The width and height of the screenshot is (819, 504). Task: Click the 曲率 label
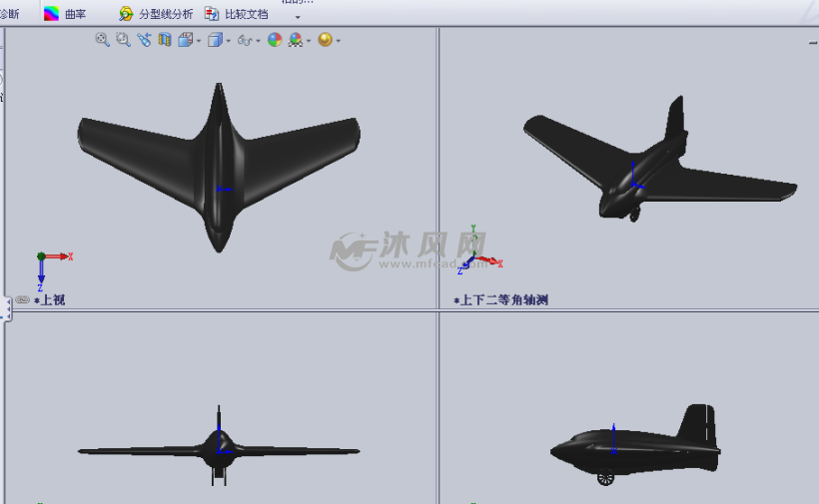pyautogui.click(x=76, y=14)
